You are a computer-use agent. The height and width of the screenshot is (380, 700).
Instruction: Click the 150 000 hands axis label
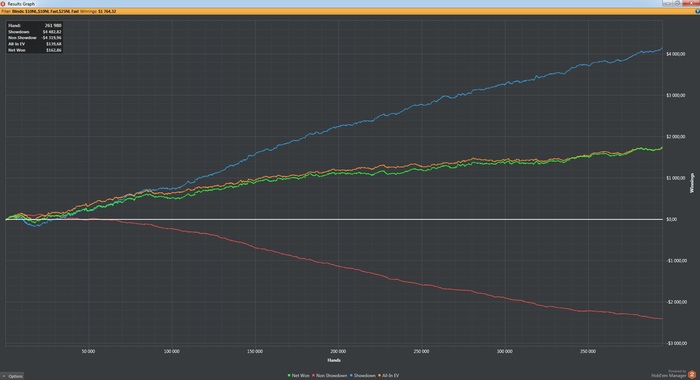click(255, 351)
